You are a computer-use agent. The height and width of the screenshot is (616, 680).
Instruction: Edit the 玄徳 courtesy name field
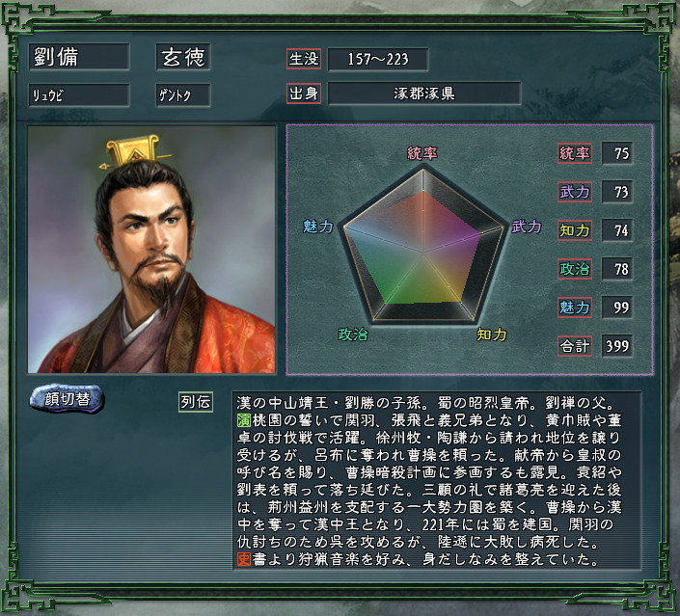tap(183, 56)
